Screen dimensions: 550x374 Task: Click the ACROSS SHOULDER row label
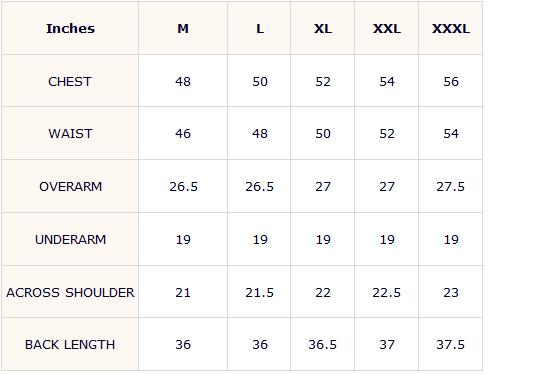point(70,292)
